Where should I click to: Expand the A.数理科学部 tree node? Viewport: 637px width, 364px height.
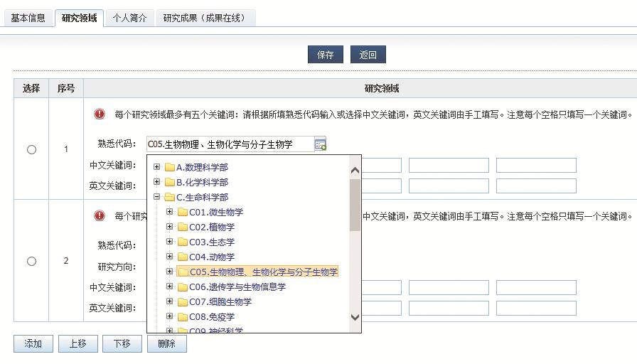pos(156,167)
